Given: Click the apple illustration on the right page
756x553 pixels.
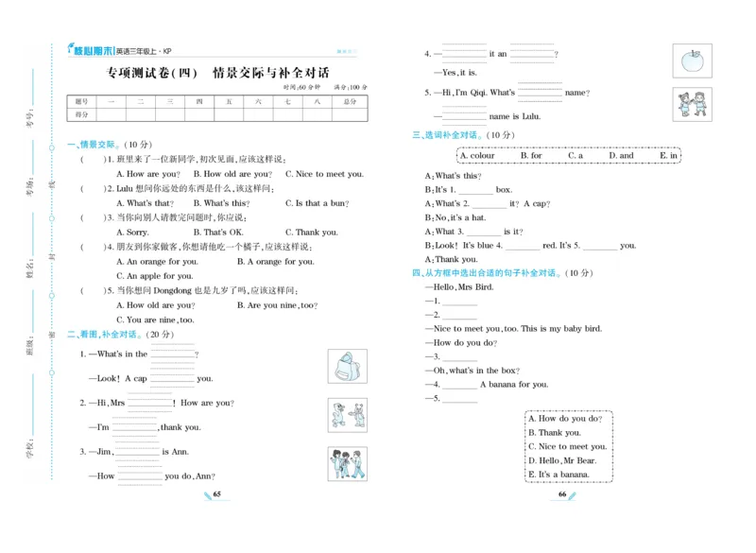Looking at the screenshot, I should click(693, 60).
